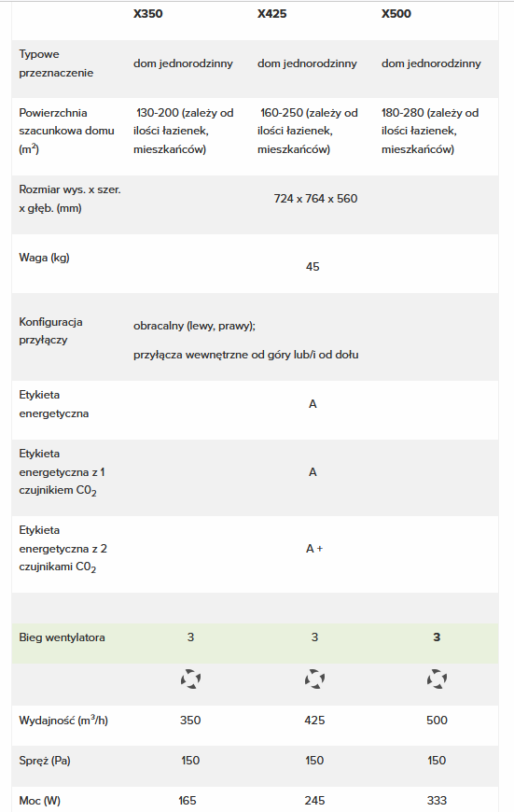Image resolution: width=514 pixels, height=812 pixels.
Task: Click the 'Bieg wentylatora' row label
Action: coord(63,637)
